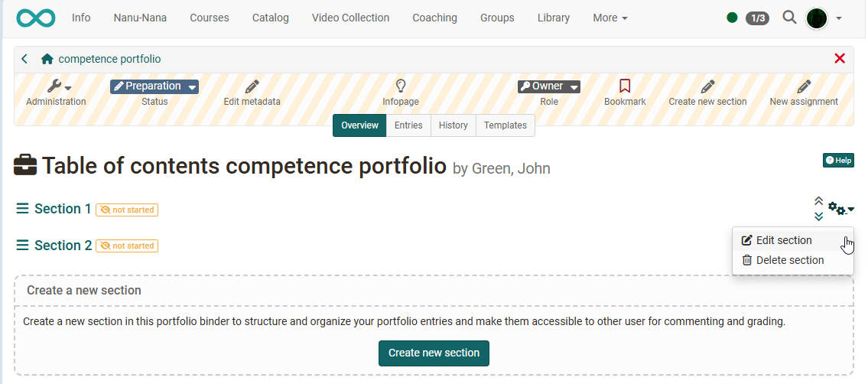The image size is (868, 384).
Task: Expand the Owner role dropdown
Action: 548,86
